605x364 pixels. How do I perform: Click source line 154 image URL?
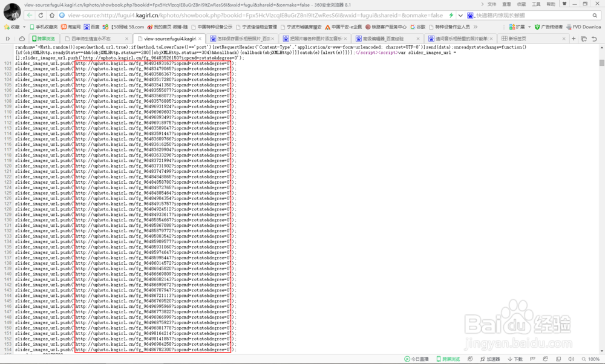click(152, 349)
